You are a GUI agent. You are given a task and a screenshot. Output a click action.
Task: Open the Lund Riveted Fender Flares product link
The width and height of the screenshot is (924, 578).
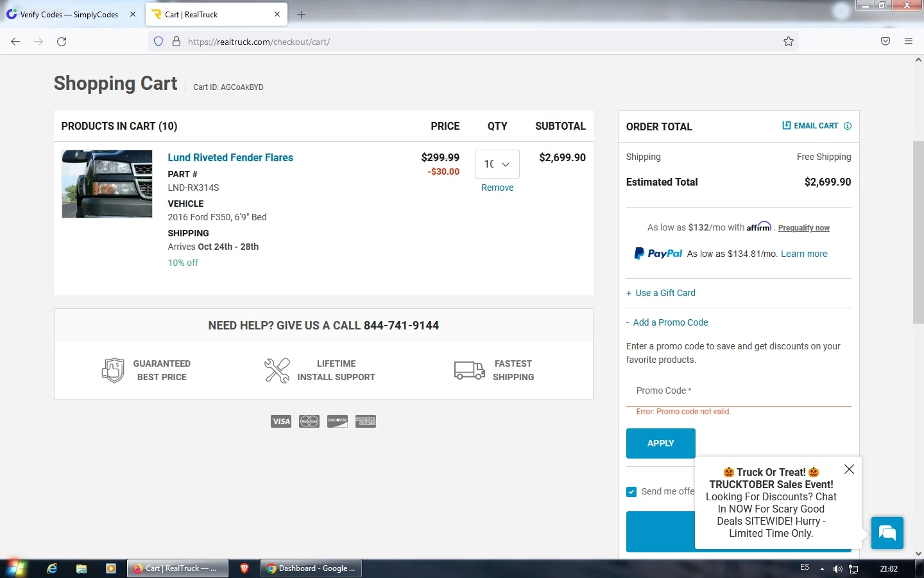click(x=230, y=157)
